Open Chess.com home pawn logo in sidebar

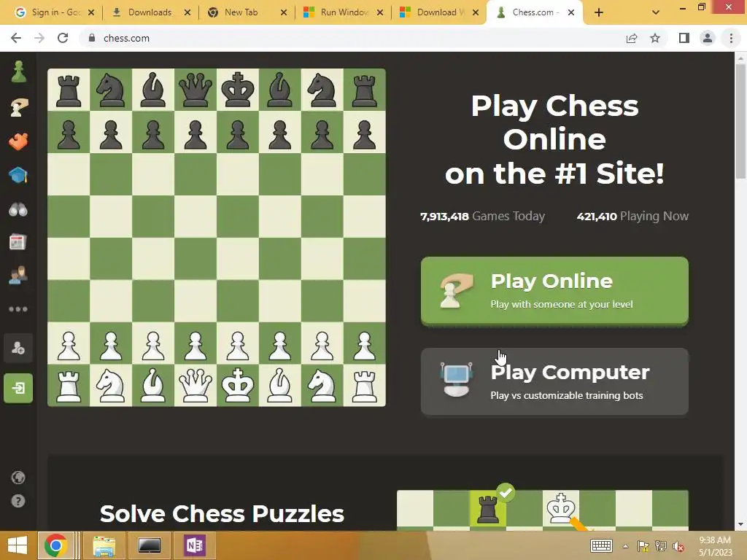click(18, 72)
